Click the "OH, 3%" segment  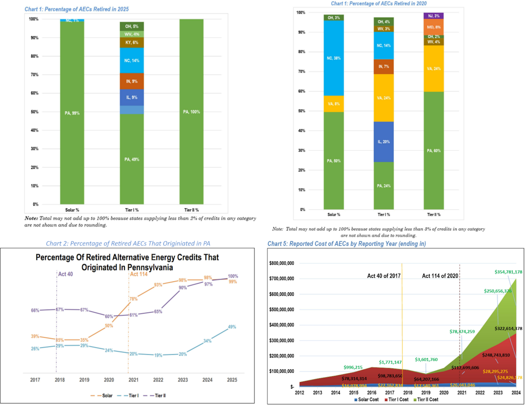click(334, 18)
